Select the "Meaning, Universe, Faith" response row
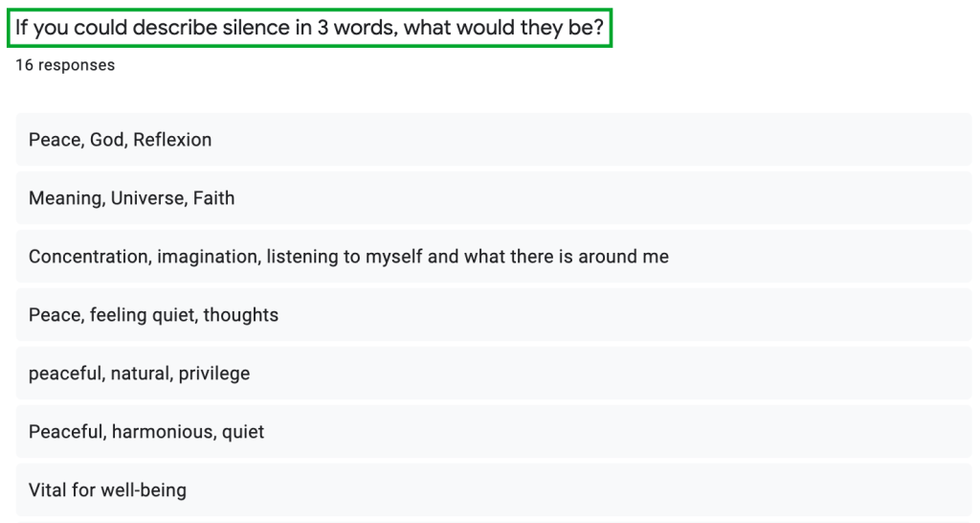980x523 pixels. [x=493, y=198]
